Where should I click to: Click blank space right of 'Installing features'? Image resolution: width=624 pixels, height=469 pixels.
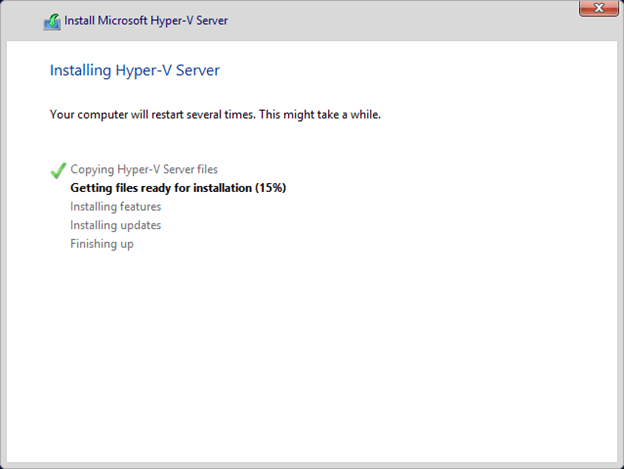pos(350,206)
